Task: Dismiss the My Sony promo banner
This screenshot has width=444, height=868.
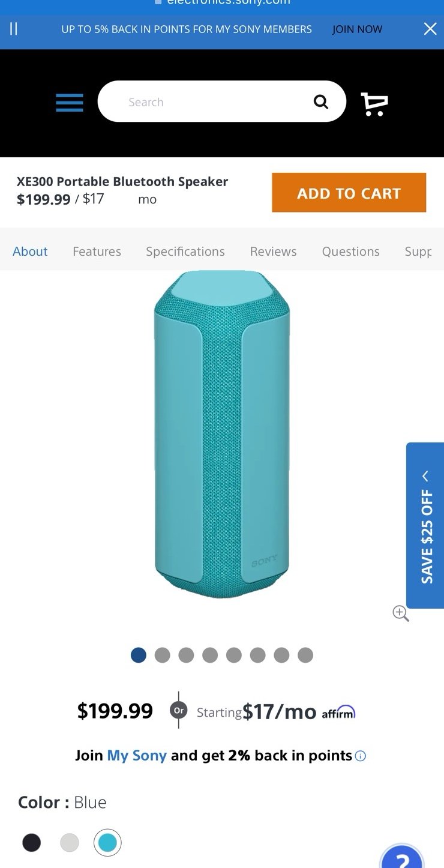Action: click(x=430, y=29)
